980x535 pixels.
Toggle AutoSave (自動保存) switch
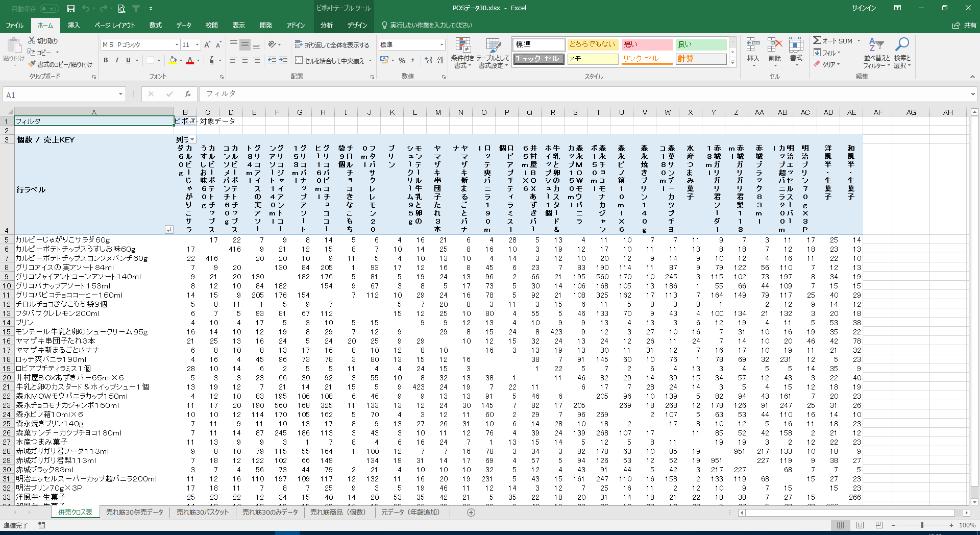tap(50, 9)
